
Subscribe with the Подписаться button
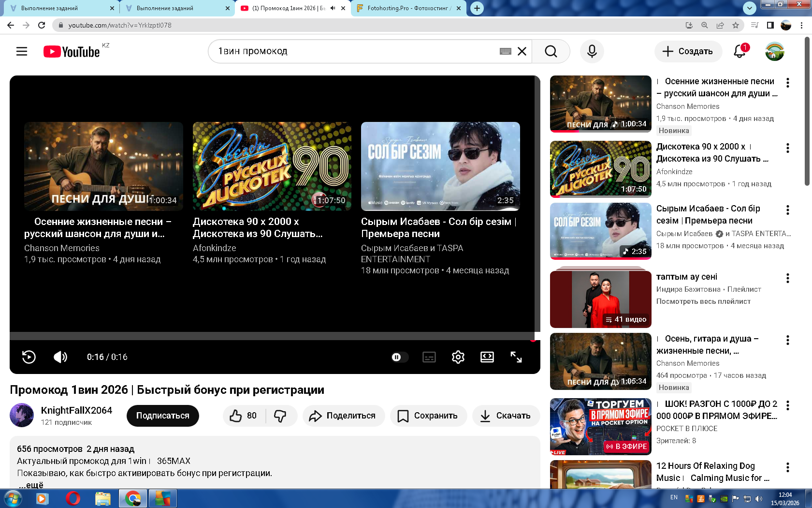[x=162, y=416]
